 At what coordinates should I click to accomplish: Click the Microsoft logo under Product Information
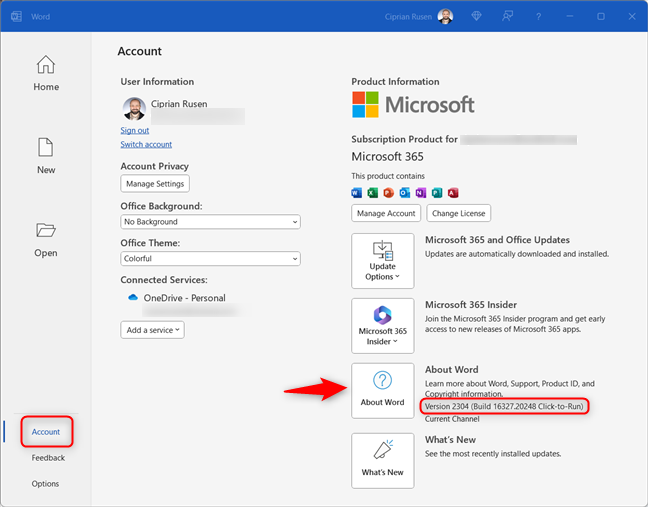(413, 105)
